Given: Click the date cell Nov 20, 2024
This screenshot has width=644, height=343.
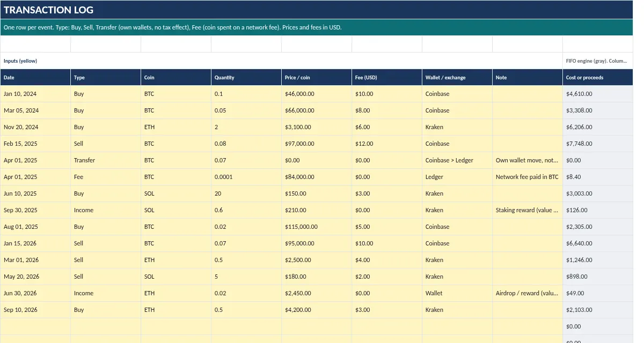Looking at the screenshot, I should [35, 127].
